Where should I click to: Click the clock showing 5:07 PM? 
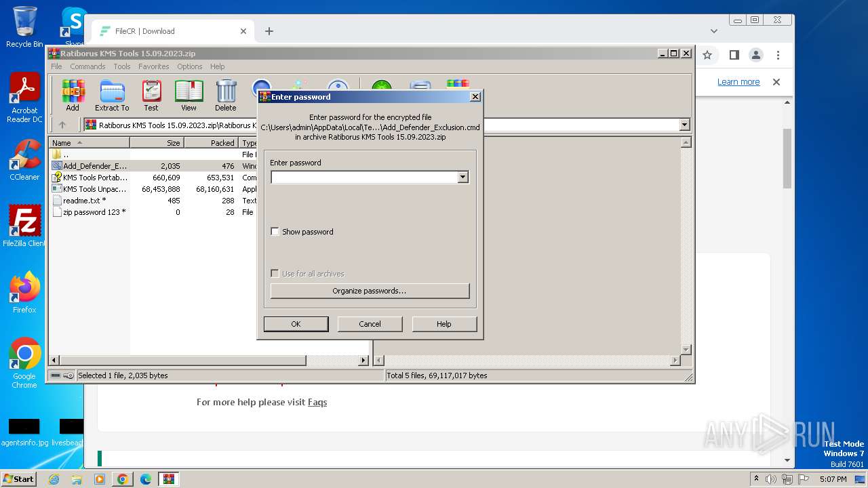click(833, 479)
